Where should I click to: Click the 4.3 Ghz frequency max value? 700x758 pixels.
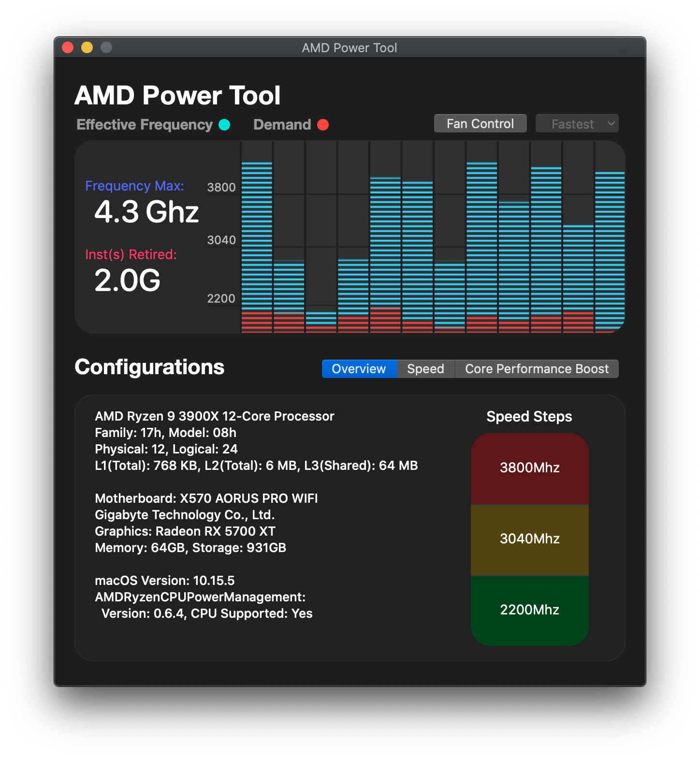pos(146,212)
